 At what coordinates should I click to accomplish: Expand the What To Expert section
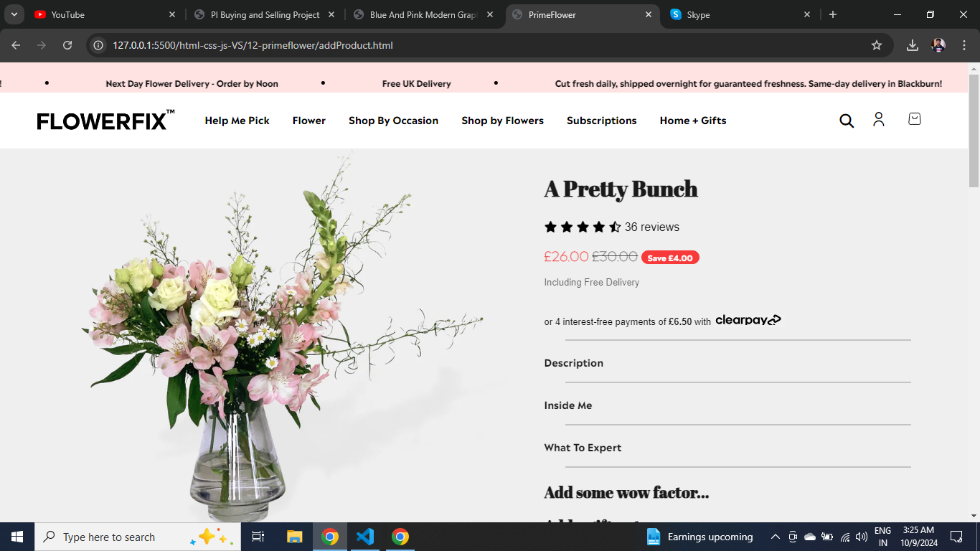coord(727,448)
